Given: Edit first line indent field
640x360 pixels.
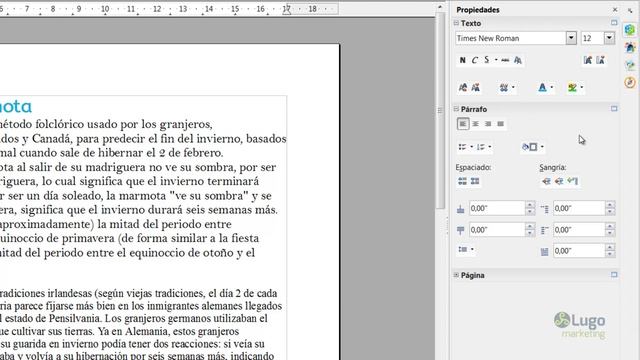Looking at the screenshot, I should click(579, 251).
